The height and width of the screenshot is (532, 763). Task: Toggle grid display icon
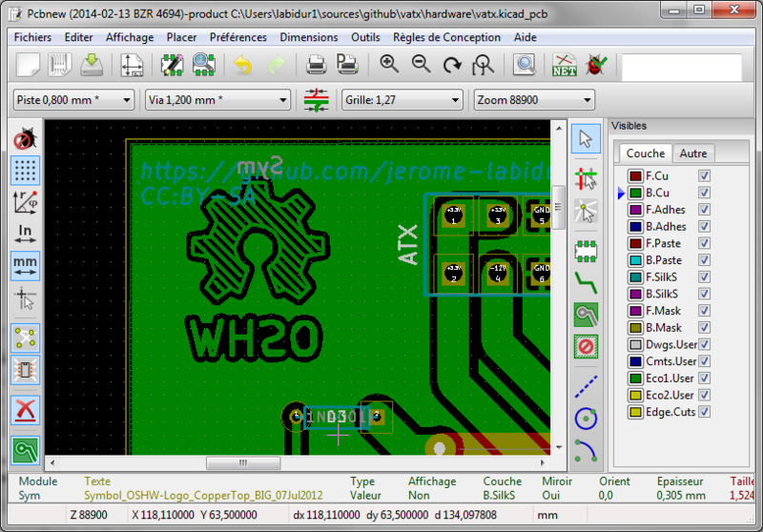[26, 171]
